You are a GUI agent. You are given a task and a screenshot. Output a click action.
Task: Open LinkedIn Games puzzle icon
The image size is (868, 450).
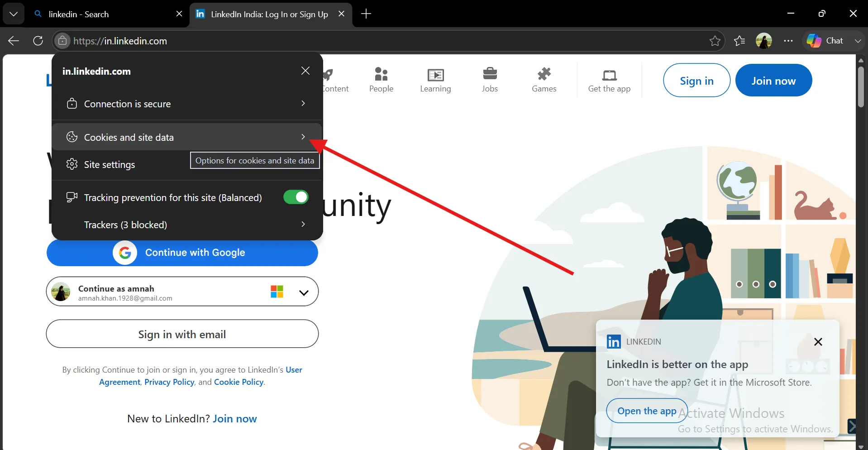point(544,74)
